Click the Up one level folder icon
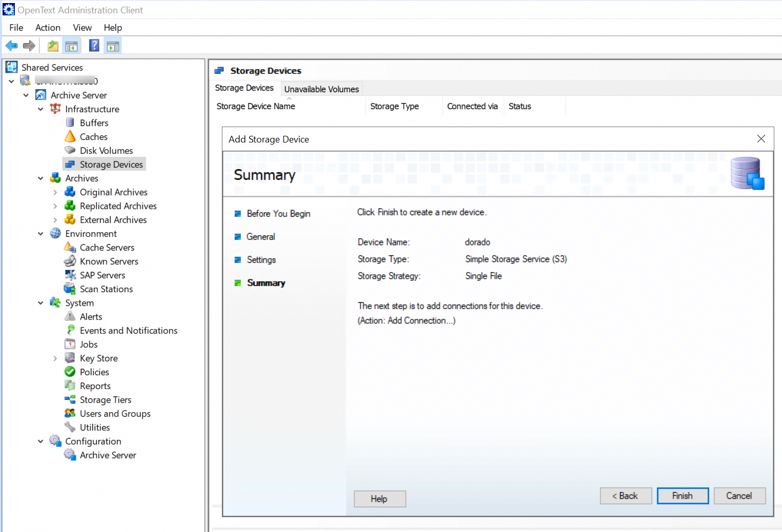This screenshot has width=782, height=532. (x=53, y=46)
